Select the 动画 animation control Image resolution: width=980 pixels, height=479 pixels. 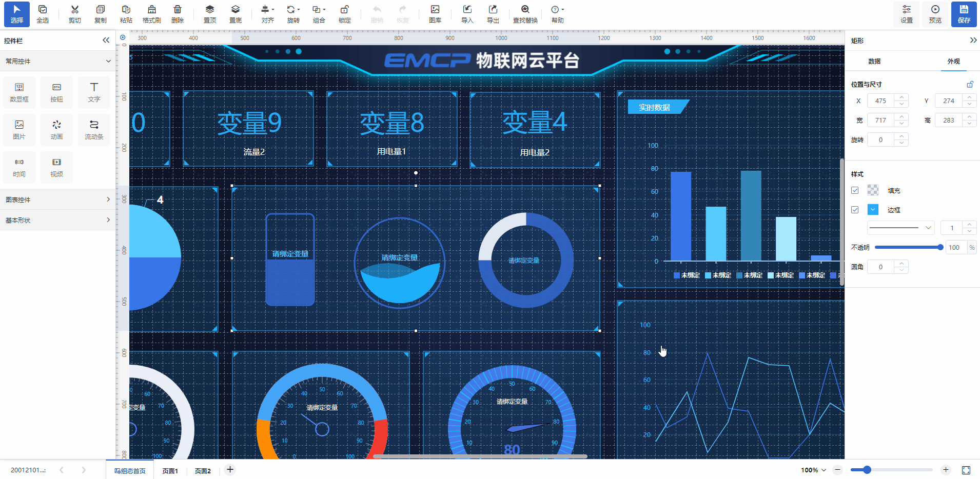[x=57, y=130]
